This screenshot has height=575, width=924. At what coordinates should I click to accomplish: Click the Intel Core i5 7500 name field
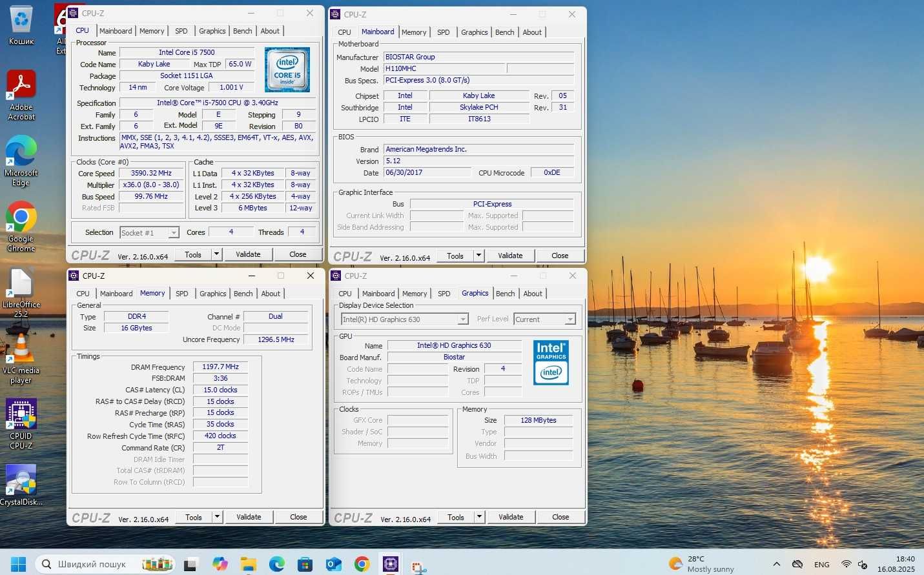187,52
